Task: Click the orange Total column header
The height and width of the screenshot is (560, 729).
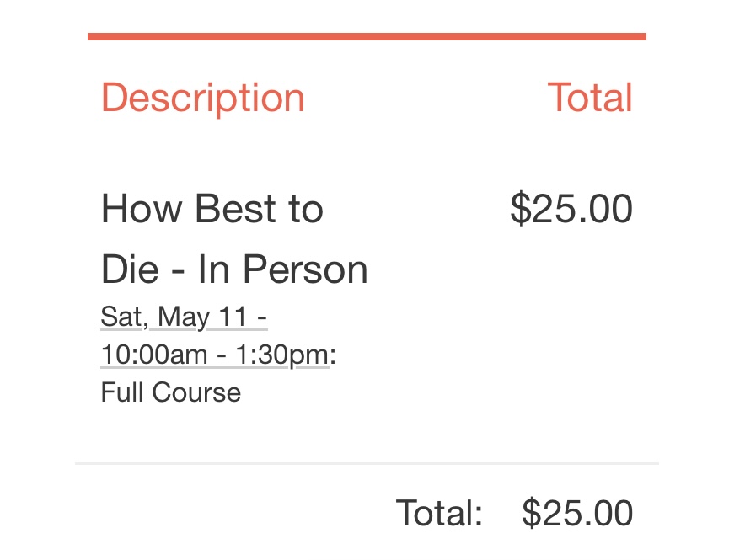Action: (589, 98)
